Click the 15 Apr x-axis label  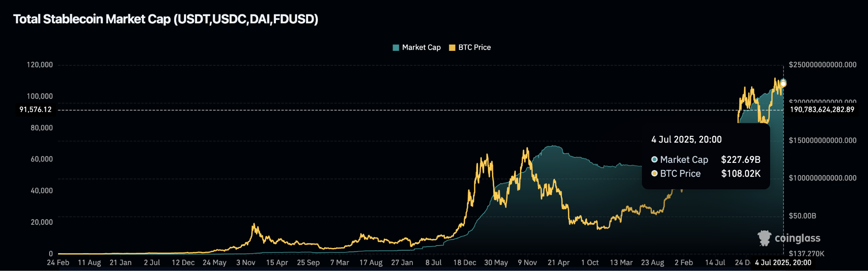point(277,263)
